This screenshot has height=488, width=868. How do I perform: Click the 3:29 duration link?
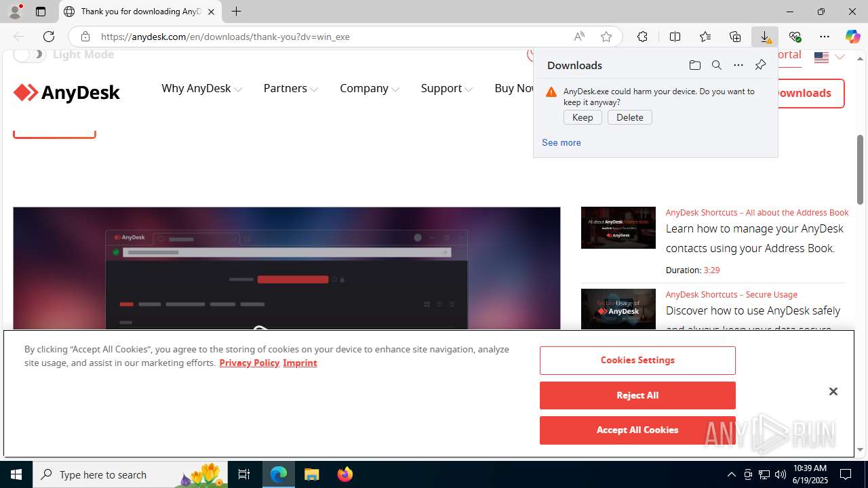[711, 270]
